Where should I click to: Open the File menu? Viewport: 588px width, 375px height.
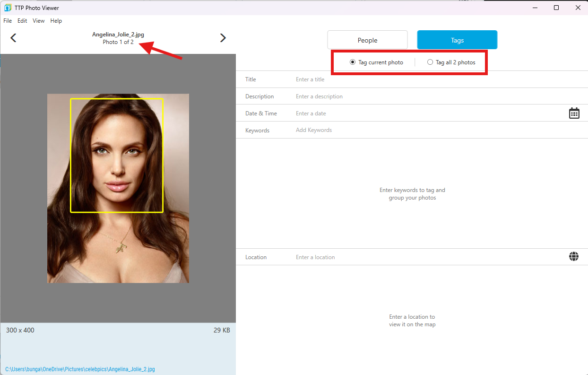tap(8, 21)
